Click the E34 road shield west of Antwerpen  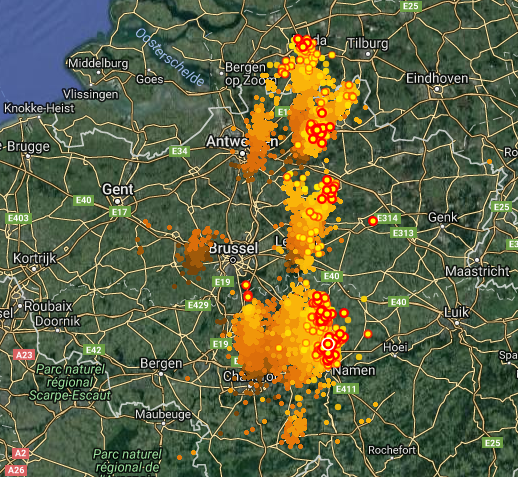point(180,151)
